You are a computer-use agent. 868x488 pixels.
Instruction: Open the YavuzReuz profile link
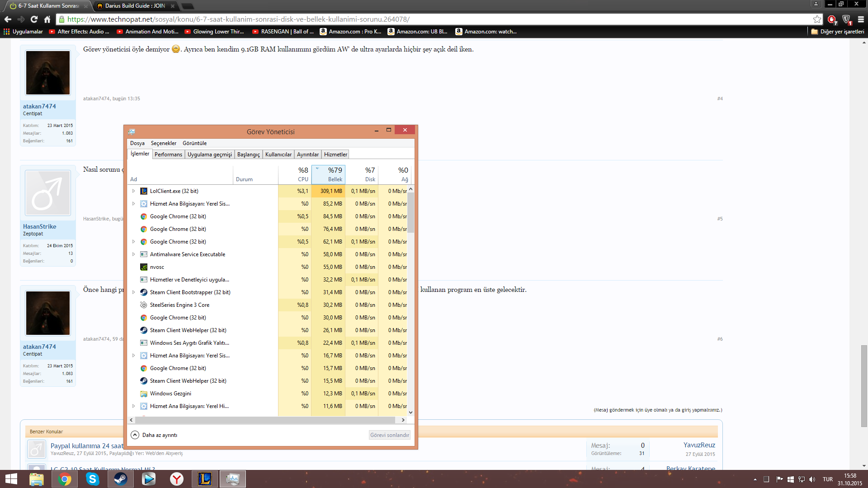click(x=699, y=445)
